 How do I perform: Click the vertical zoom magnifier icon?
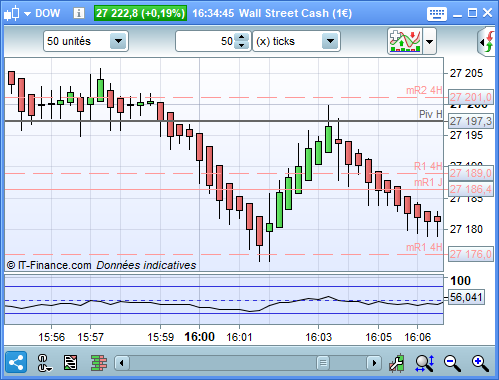coord(425,363)
